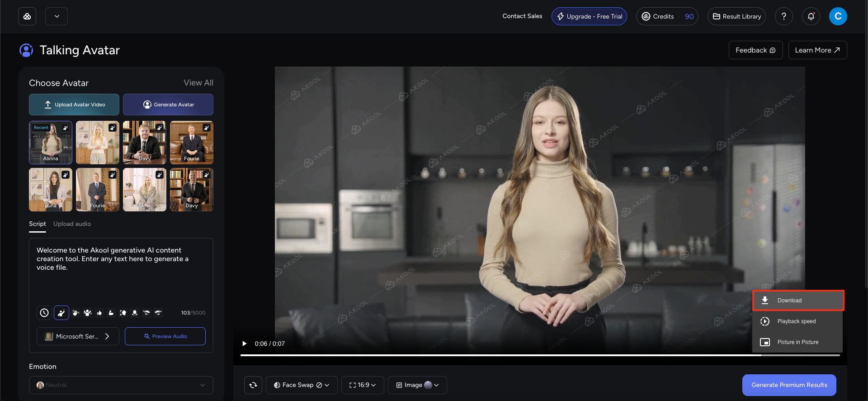
Task: Select the Luna avatar thumbnail
Action: click(51, 190)
